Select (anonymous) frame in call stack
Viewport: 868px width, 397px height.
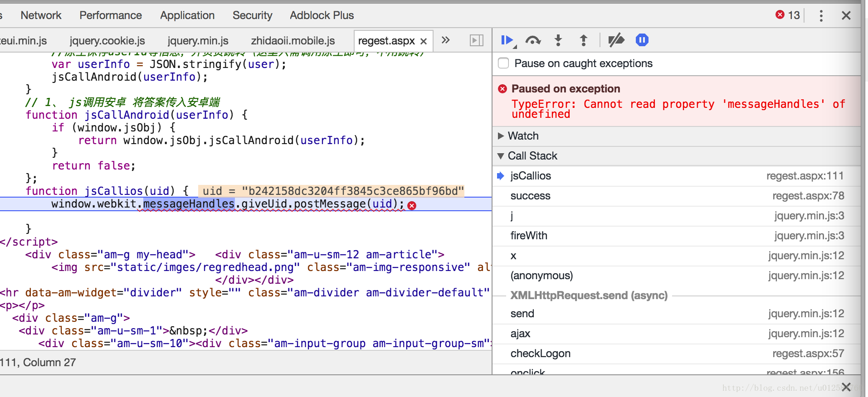676,276
